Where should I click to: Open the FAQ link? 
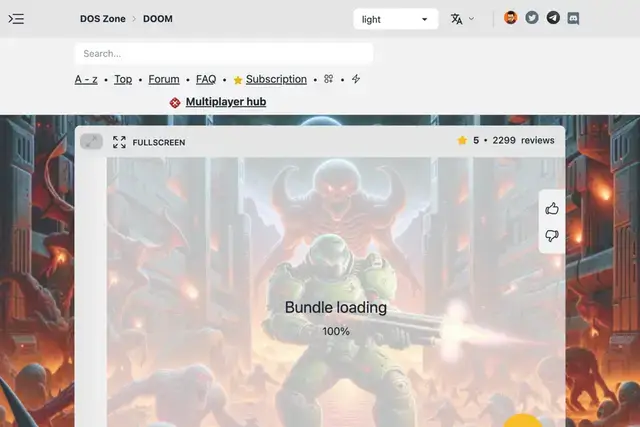[x=206, y=79]
